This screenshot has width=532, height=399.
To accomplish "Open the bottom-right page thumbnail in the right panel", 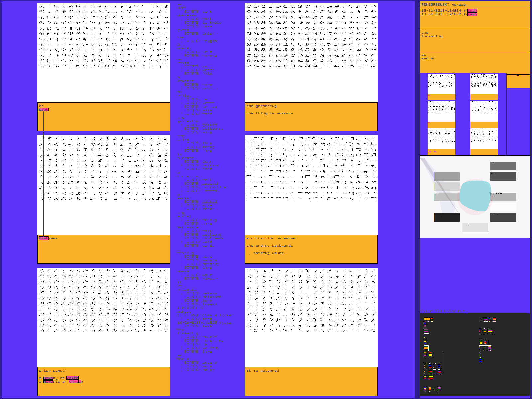I will click(x=484, y=141).
